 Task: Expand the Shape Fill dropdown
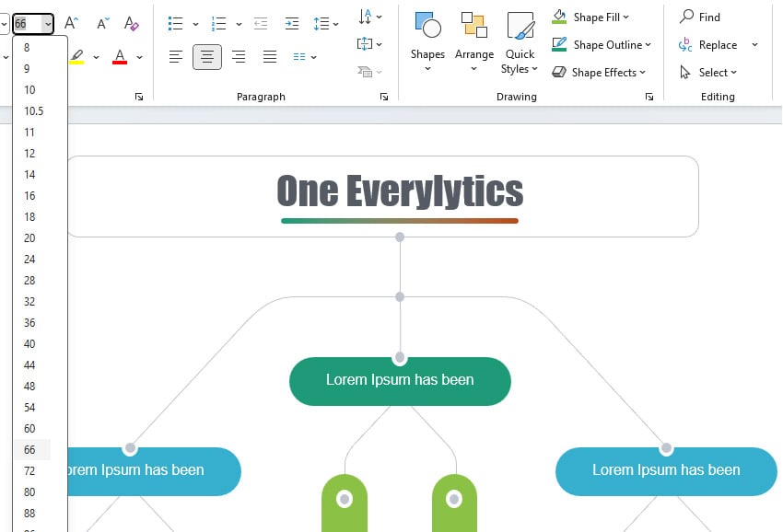(x=626, y=17)
